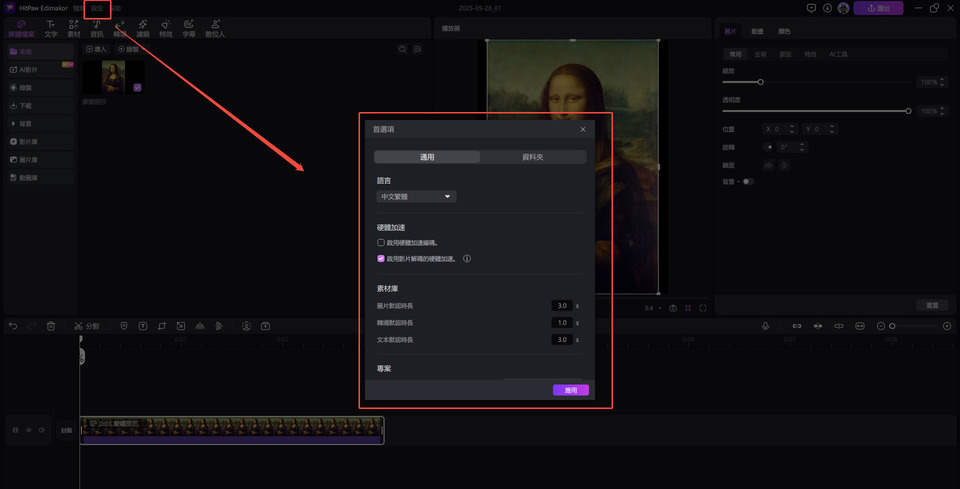The image size is (960, 489).
Task: Click the purple grid icon under the player
Action: (x=688, y=308)
